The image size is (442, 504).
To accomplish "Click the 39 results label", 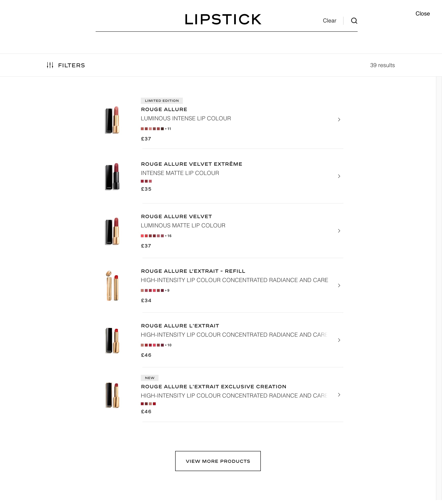I will click(x=383, y=65).
